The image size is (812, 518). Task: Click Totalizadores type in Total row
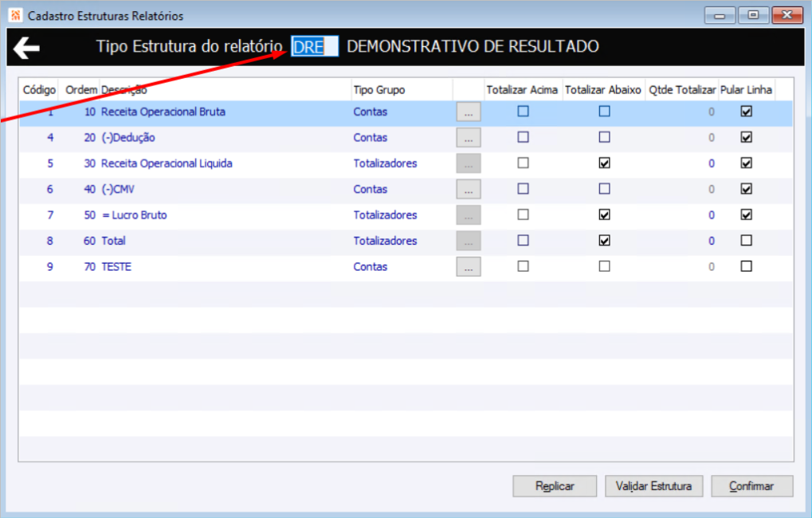click(x=386, y=241)
